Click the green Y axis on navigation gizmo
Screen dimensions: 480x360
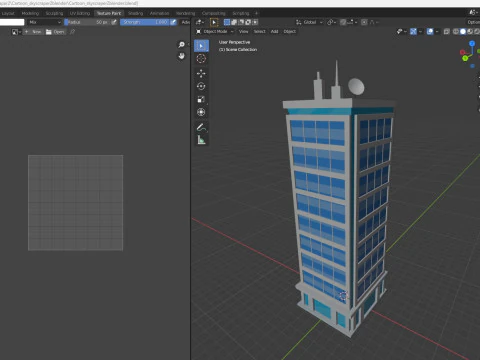pos(465,58)
